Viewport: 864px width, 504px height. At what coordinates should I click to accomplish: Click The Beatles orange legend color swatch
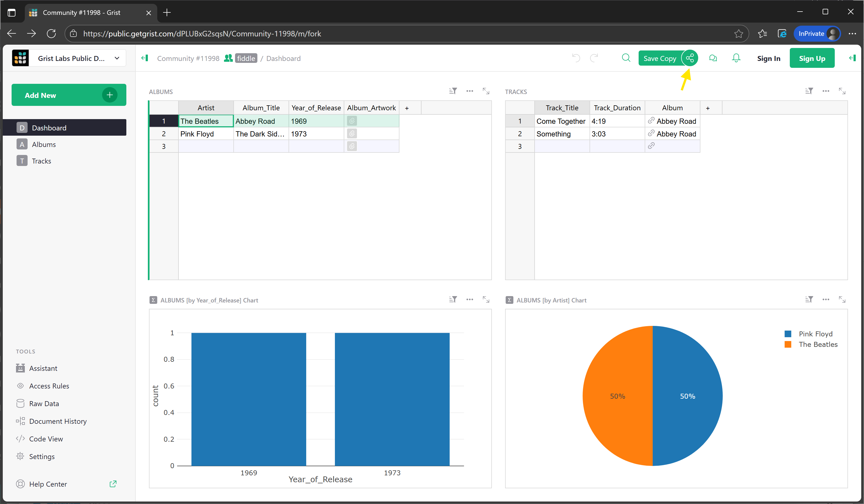point(788,344)
